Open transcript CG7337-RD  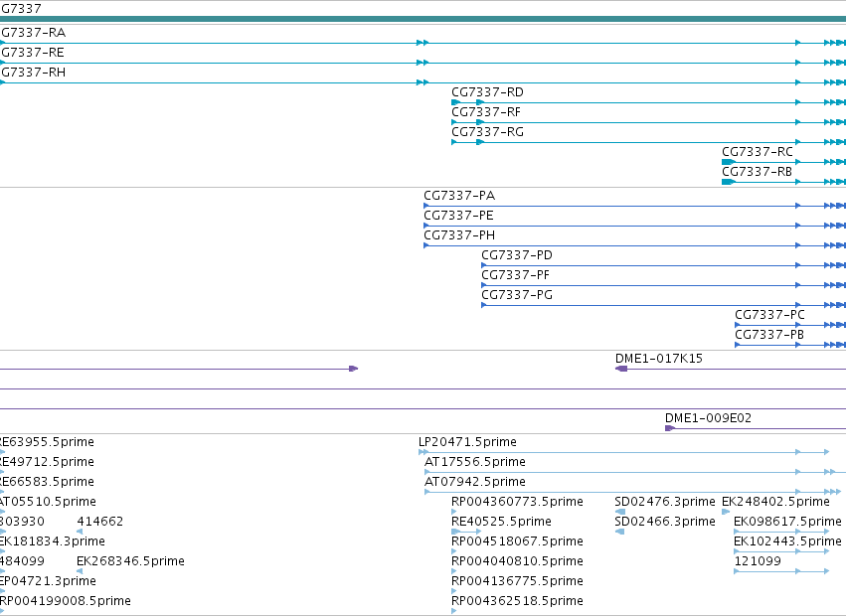tap(487, 92)
